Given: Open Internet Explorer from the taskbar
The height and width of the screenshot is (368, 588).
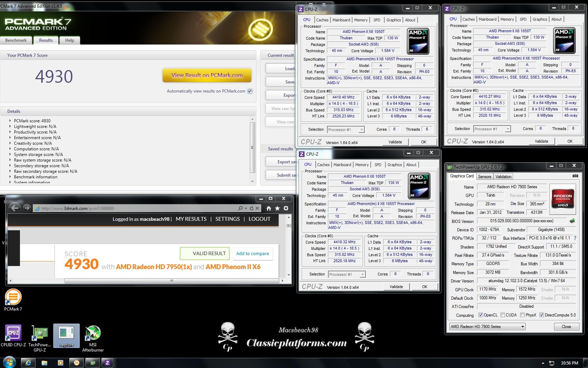Looking at the screenshot, I should click(28, 363).
